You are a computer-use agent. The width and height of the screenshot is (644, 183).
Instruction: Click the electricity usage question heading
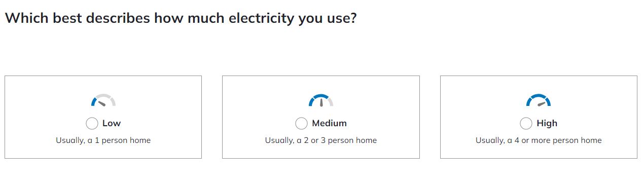(x=181, y=19)
